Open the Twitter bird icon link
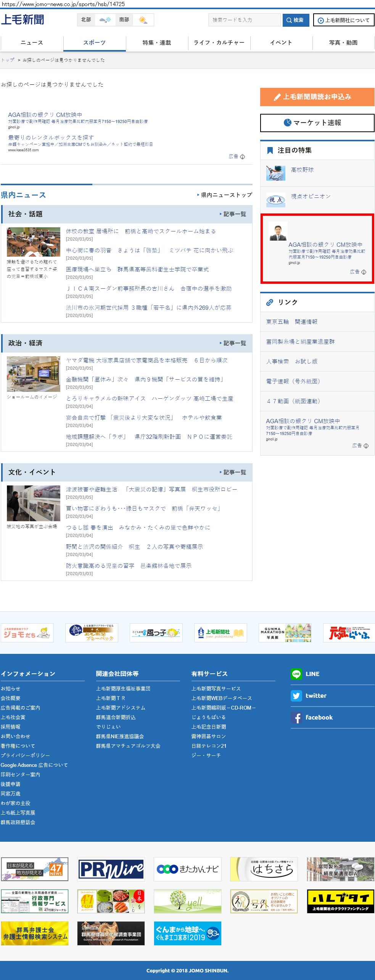 [296, 695]
